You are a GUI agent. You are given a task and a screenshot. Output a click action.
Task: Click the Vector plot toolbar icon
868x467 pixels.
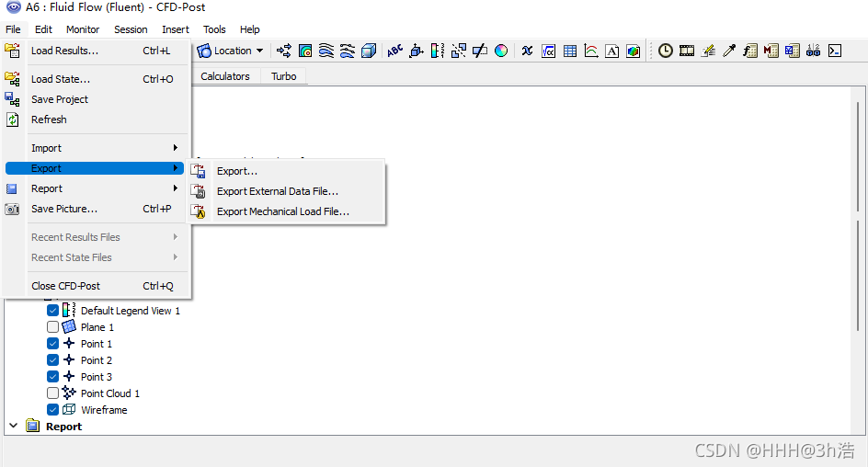point(284,51)
